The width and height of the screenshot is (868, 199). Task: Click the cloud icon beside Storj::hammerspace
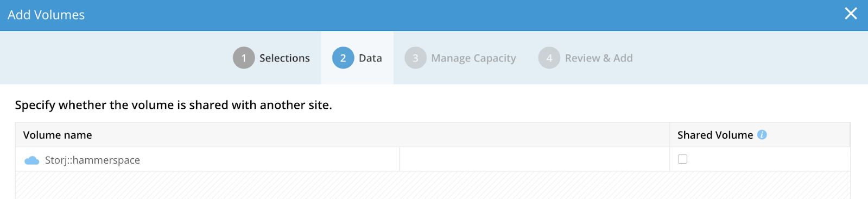(32, 160)
